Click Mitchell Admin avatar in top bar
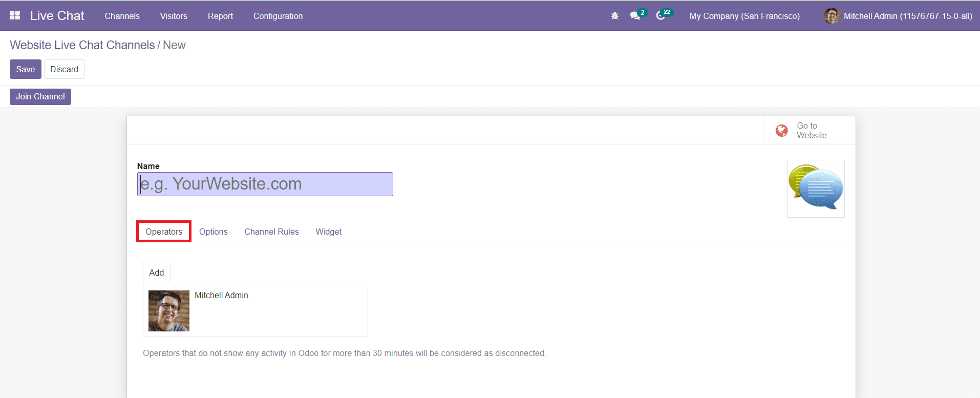980x398 pixels. click(x=832, y=16)
